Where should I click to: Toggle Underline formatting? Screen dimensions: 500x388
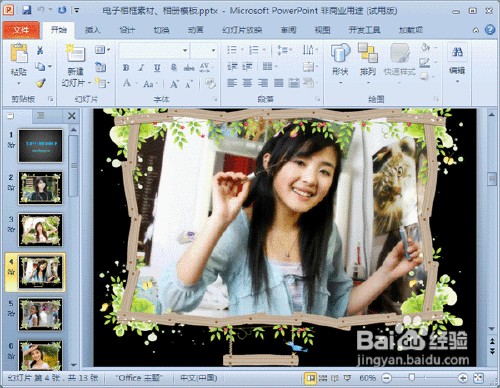click(x=157, y=68)
